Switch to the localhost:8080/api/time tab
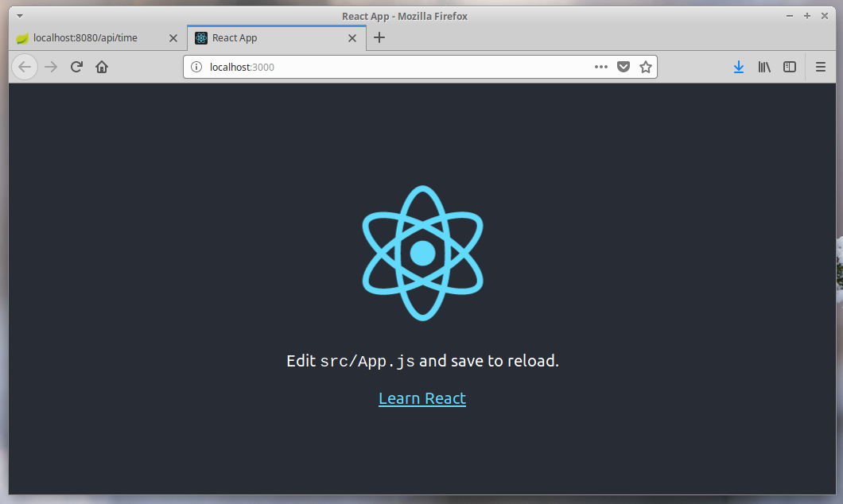 [98, 37]
